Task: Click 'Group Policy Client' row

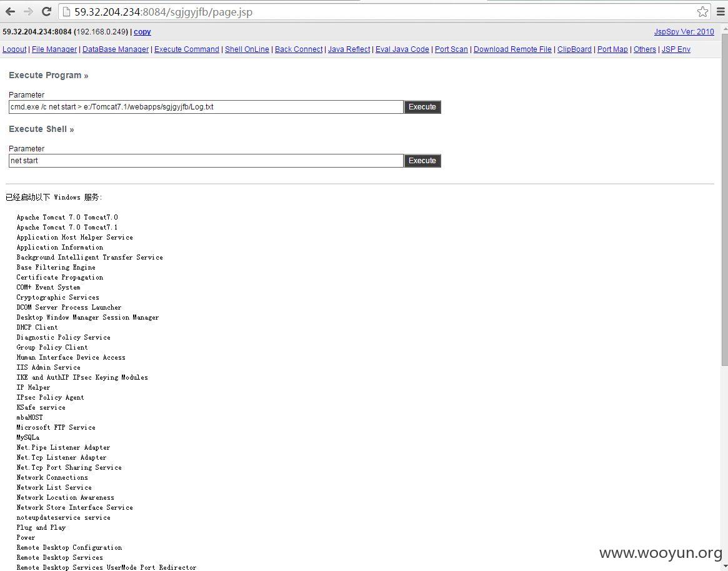Action: tap(52, 348)
